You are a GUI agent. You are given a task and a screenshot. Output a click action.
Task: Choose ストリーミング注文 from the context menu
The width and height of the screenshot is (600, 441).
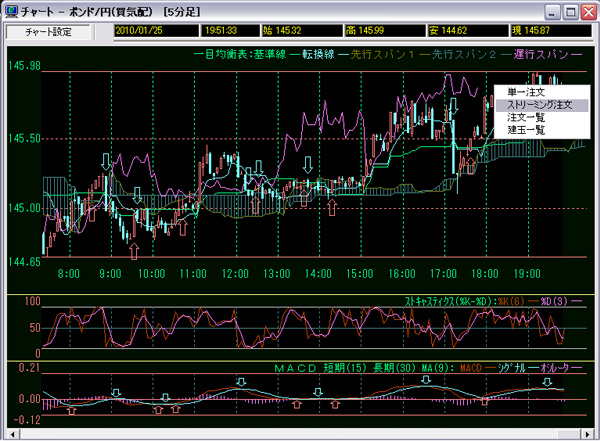(x=542, y=105)
